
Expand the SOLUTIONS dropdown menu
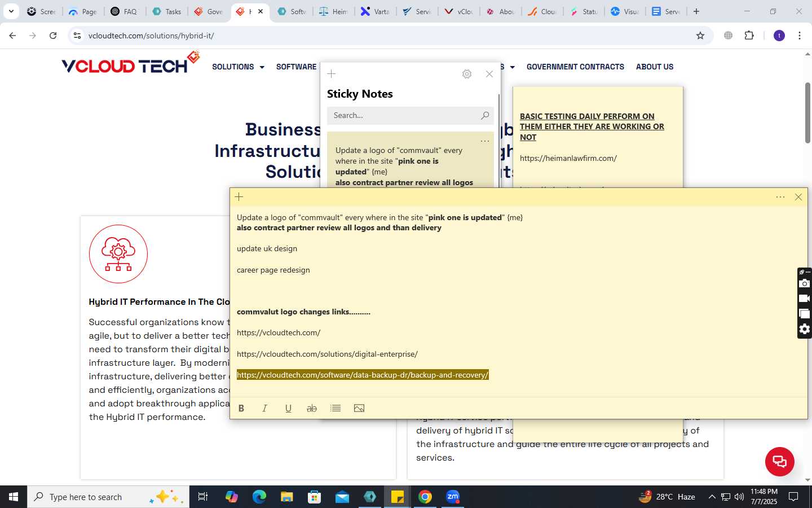(238, 67)
